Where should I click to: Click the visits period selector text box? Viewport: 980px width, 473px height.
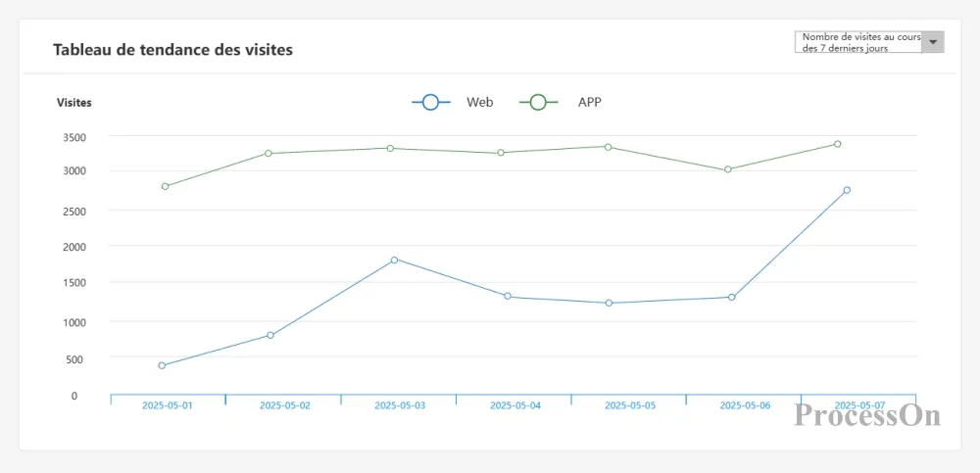(858, 42)
